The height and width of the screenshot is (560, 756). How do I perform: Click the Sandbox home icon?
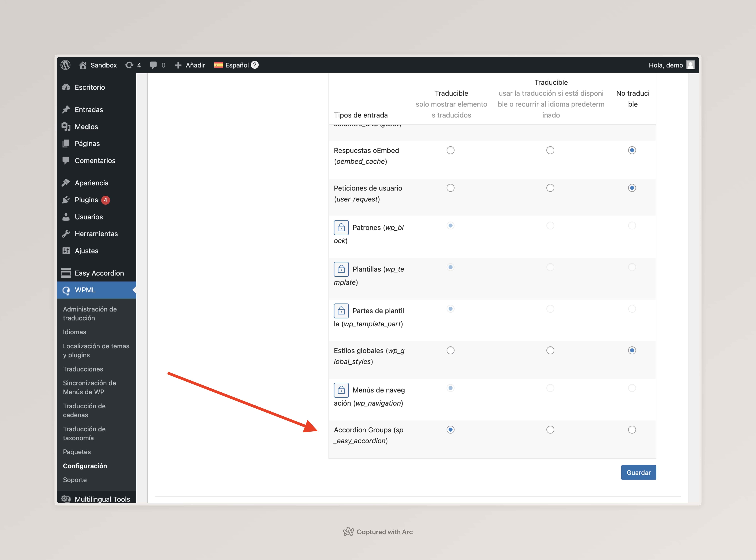(x=83, y=65)
